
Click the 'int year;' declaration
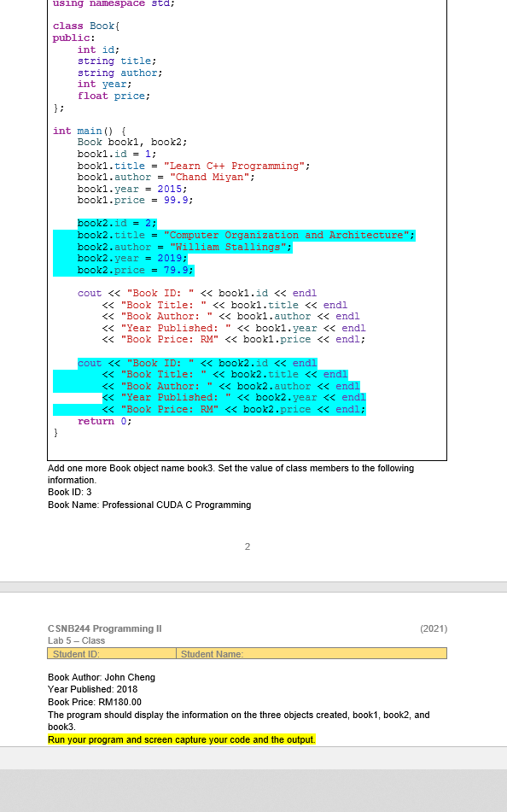point(105,84)
